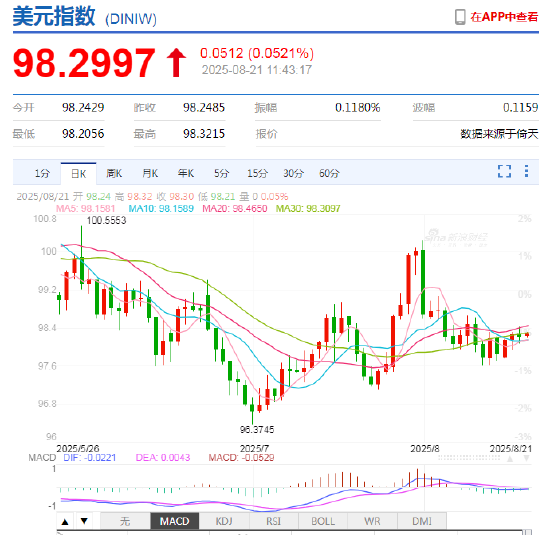This screenshot has width=550, height=535.
Task: Click the change value 0.0512 (0.0521%)
Action: coord(257,53)
